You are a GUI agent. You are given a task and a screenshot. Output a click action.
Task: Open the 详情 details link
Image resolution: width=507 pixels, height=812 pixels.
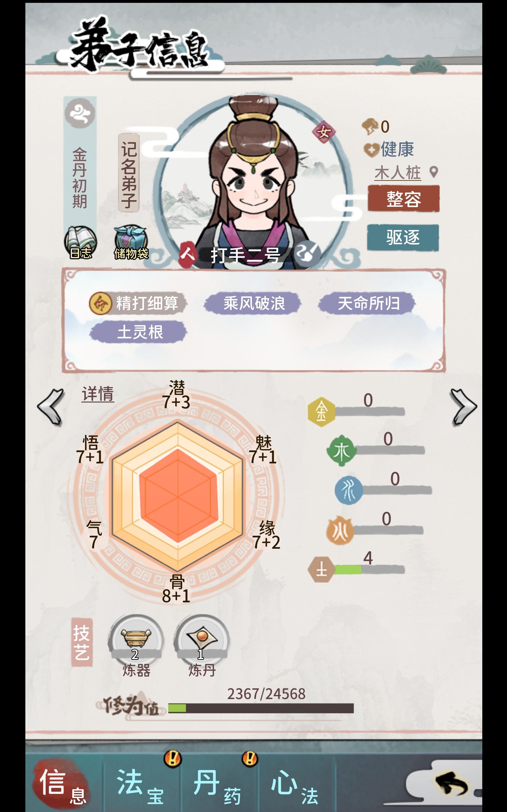click(98, 394)
